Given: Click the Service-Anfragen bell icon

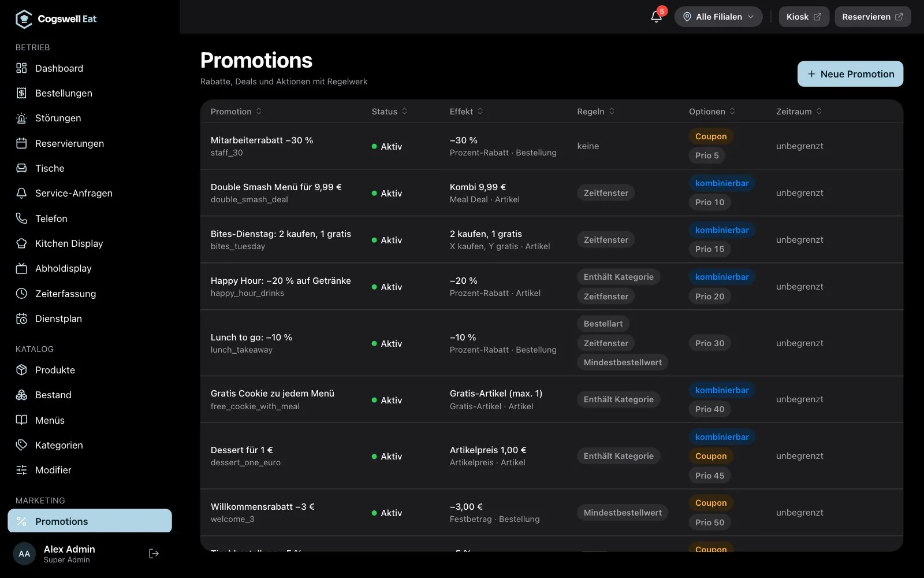Looking at the screenshot, I should [x=21, y=193].
